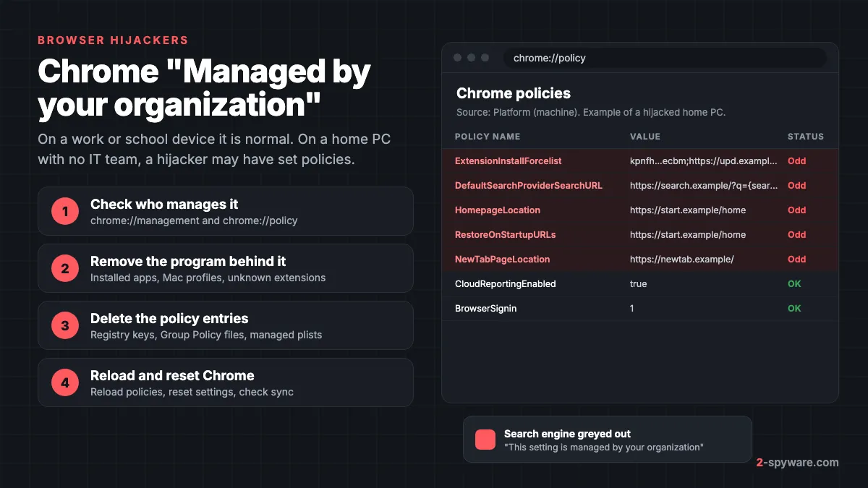Click the chrome://management and chrome://policy text
Screen dimensions: 868x488
click(194, 221)
